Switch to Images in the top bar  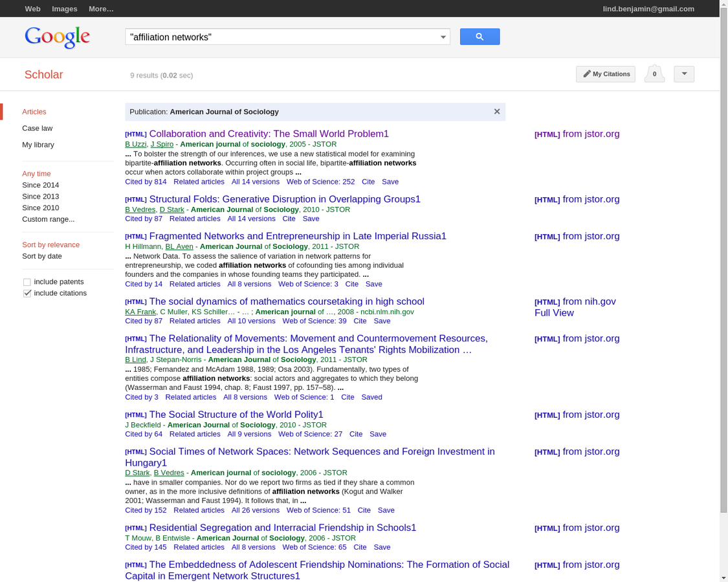65,9
